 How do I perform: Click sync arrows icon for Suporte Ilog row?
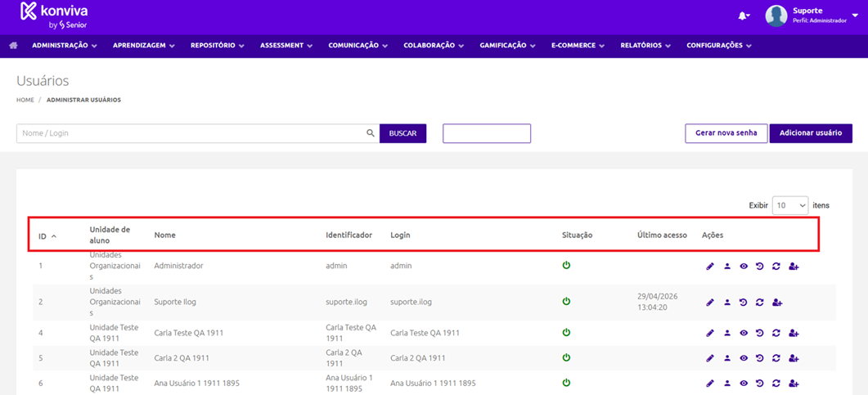[x=760, y=303]
